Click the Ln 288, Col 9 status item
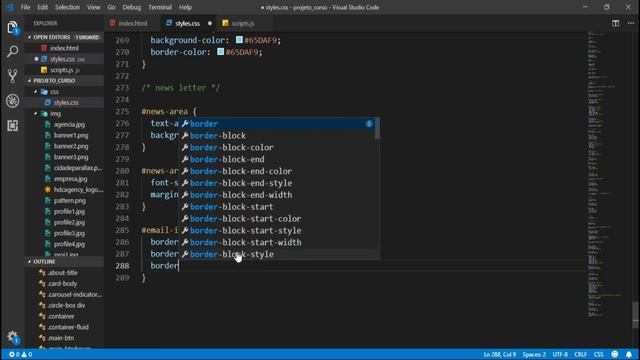 click(500, 354)
